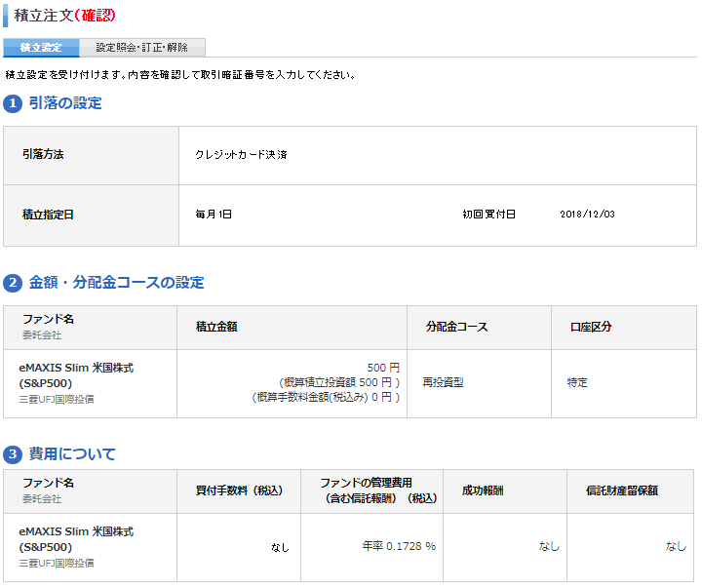Screen dimensions: 702x588
Task: Click the 引落方法 row label
Action: 44,154
